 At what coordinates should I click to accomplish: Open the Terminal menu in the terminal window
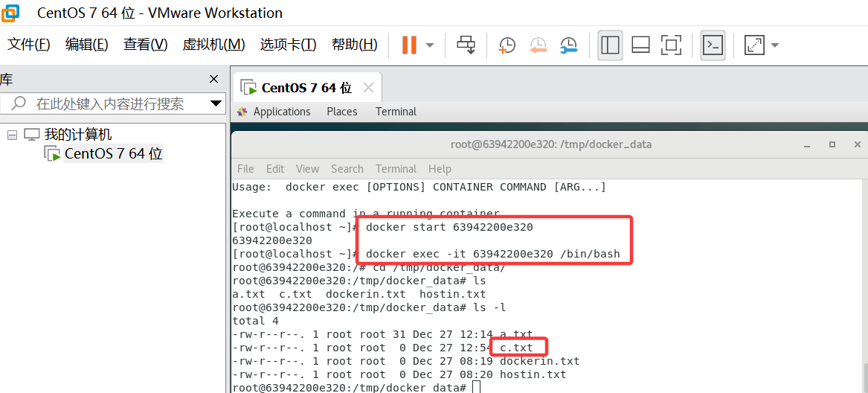click(396, 168)
